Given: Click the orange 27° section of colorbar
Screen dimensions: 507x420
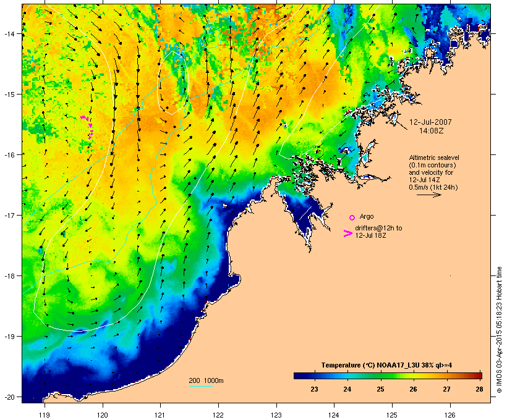Looking at the screenshot, I should pos(446,376).
